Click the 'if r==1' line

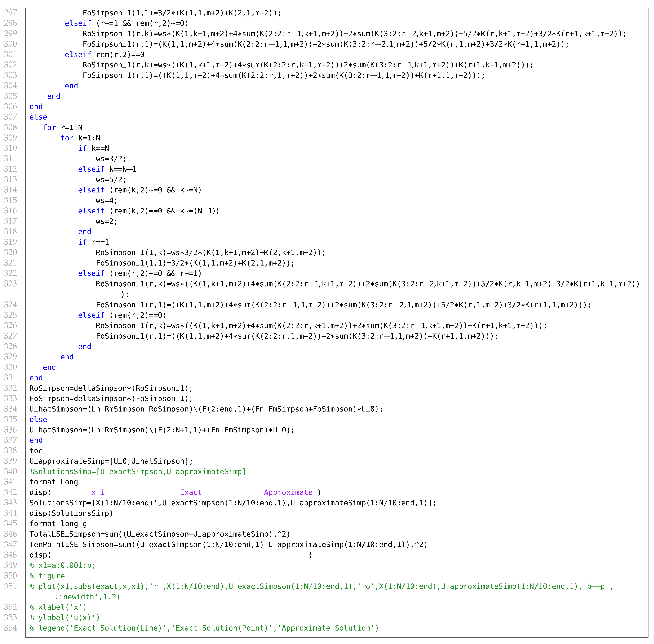click(x=93, y=242)
